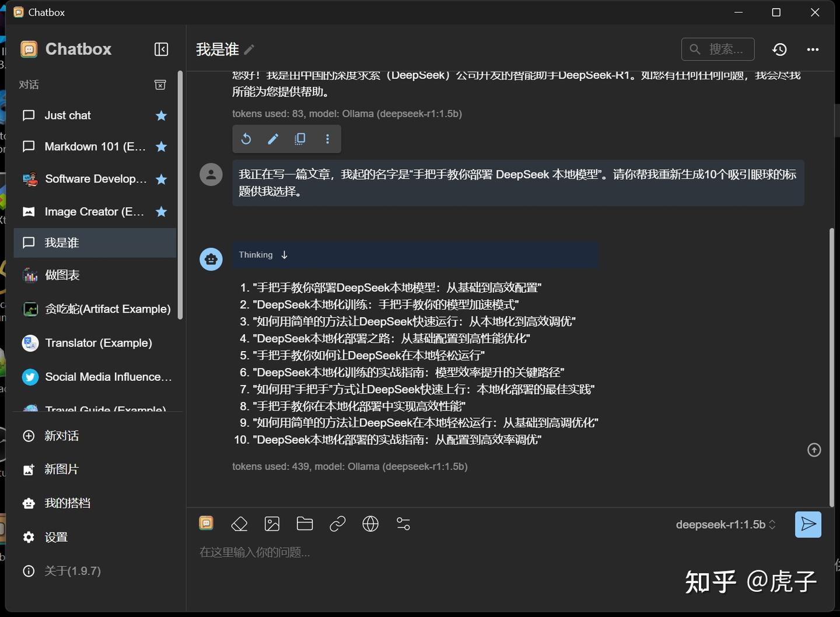
Task: Edit the assistant reply with the pencil icon
Action: click(x=272, y=139)
